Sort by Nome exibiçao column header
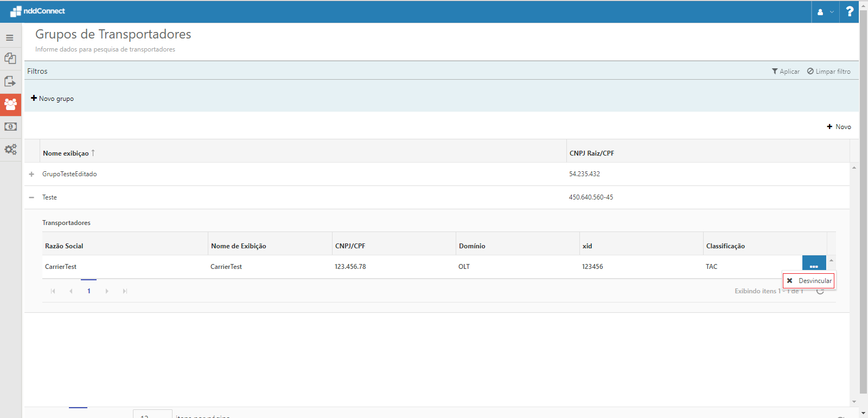This screenshot has height=418, width=868. 66,153
